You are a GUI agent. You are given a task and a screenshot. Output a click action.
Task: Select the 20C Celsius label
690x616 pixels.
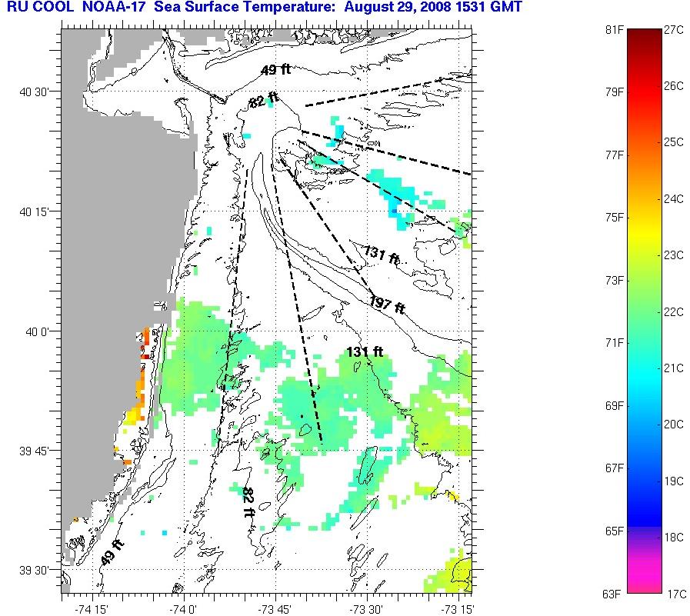pos(674,425)
